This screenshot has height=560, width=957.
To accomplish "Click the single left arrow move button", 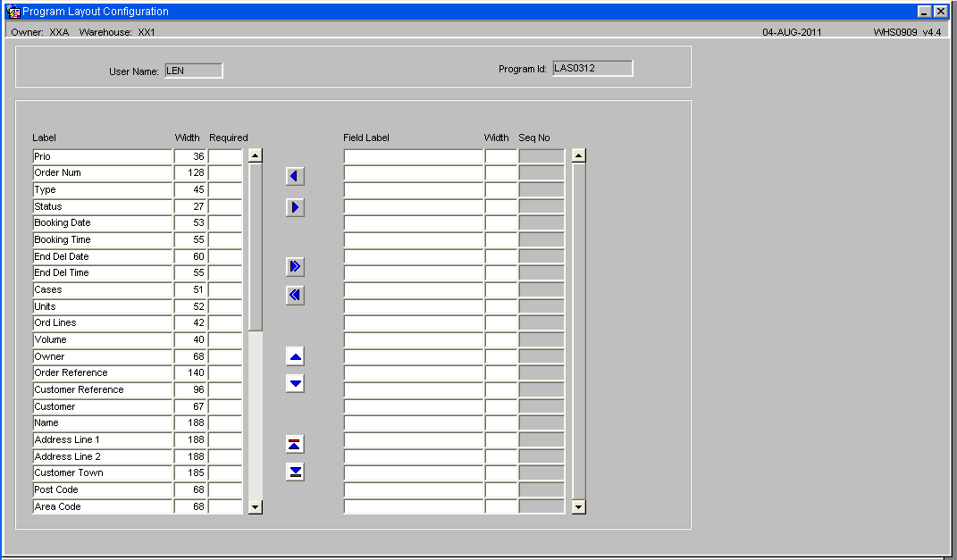I will (295, 176).
